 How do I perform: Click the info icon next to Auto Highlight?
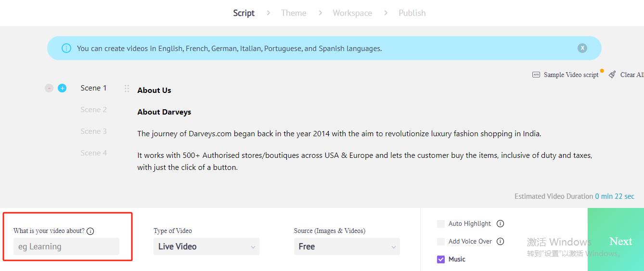point(500,223)
